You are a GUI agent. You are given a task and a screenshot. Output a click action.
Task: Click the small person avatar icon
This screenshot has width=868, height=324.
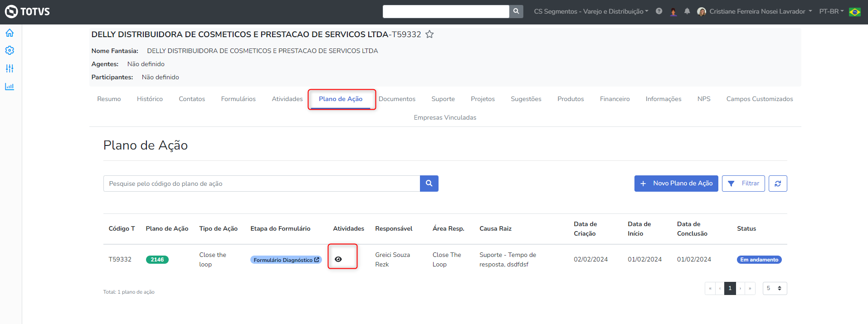click(x=673, y=12)
